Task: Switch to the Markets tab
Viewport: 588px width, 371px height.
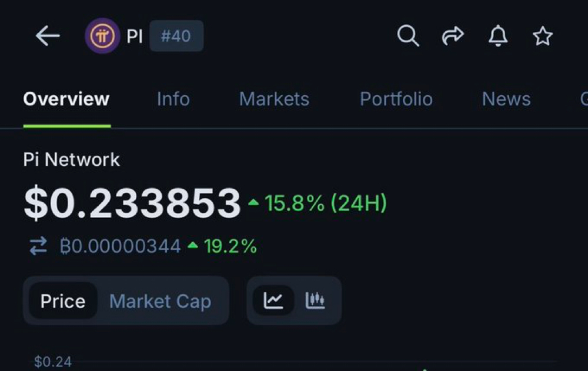Action: 274,99
